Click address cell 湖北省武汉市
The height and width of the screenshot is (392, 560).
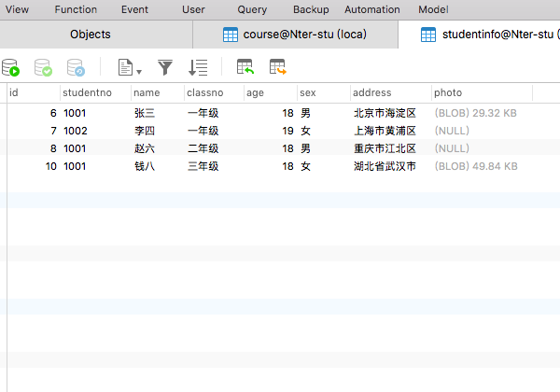tap(385, 166)
